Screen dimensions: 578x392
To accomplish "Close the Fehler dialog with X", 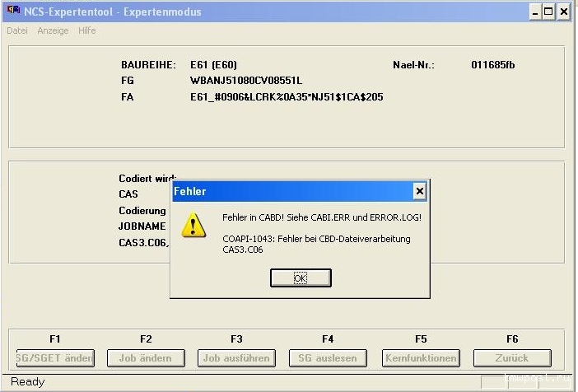I will tap(419, 191).
